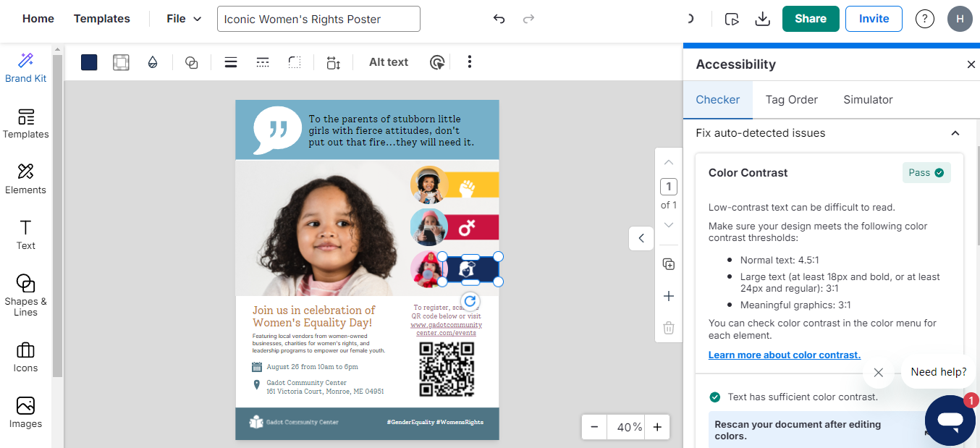The image size is (980, 448).
Task: Open the chat support widget
Action: [x=950, y=420]
